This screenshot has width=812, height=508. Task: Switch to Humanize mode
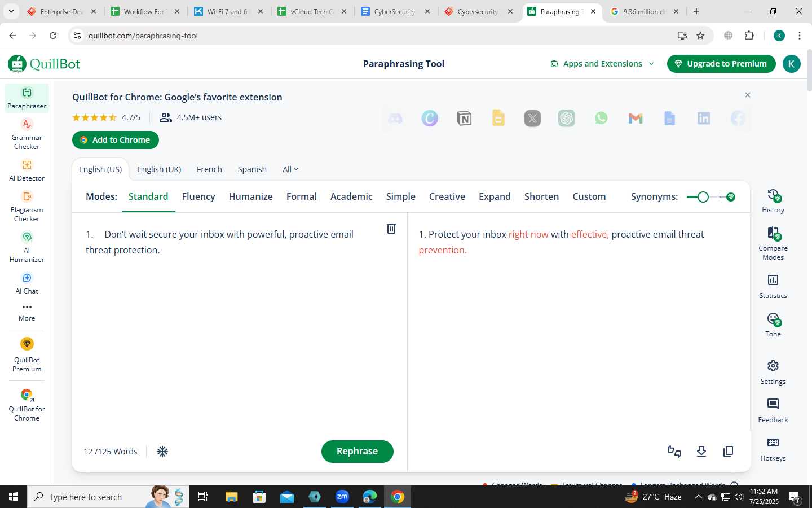250,196
